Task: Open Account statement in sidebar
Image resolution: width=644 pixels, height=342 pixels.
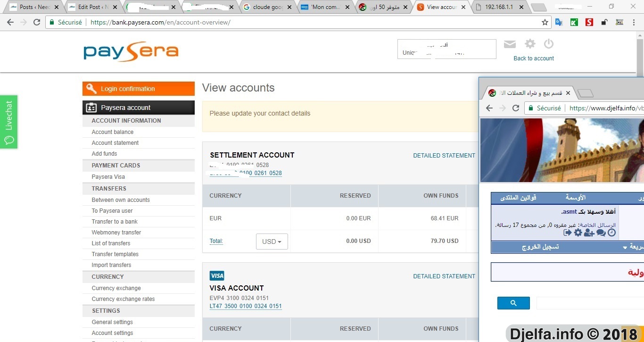Action: coord(115,143)
